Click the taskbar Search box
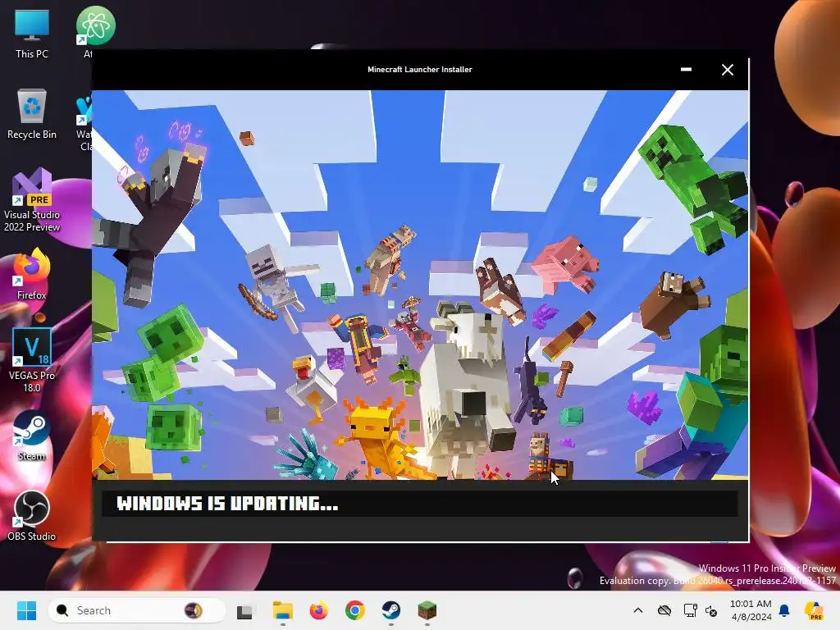 pyautogui.click(x=137, y=610)
